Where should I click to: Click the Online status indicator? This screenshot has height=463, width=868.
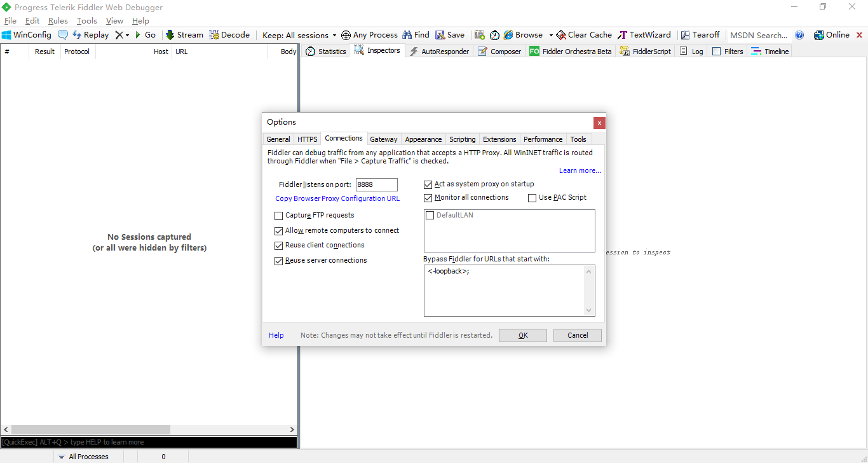831,35
